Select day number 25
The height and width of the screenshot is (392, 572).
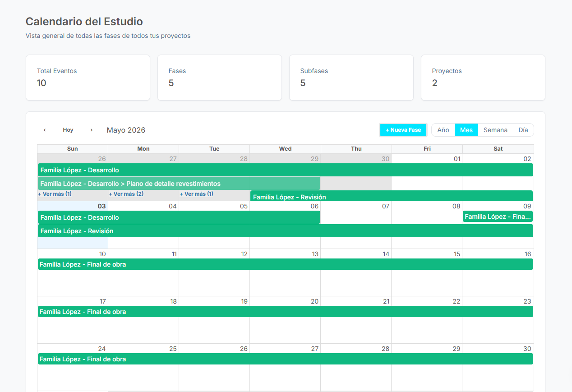[x=173, y=349]
